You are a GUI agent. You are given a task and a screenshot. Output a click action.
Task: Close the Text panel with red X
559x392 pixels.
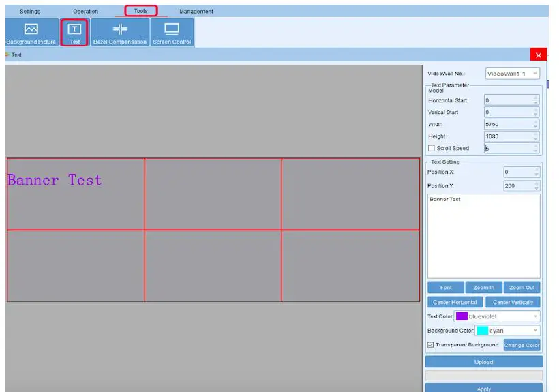[539, 55]
